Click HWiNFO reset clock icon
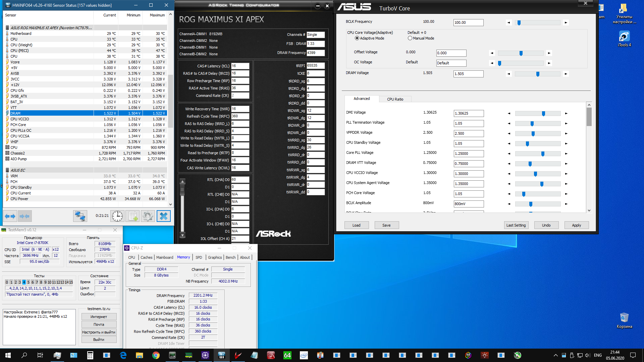Viewport: 644px width, 362px height. coord(117,216)
